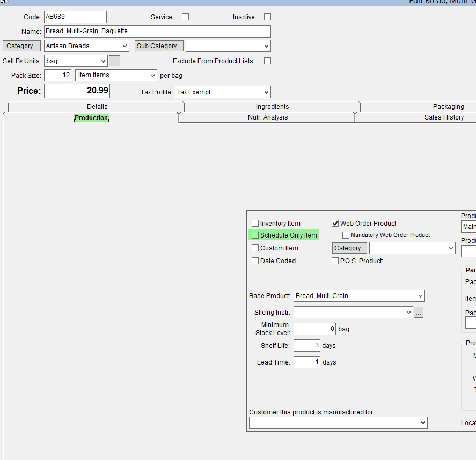Click the Minimum Stock Level field
The height and width of the screenshot is (460, 476).
click(314, 329)
